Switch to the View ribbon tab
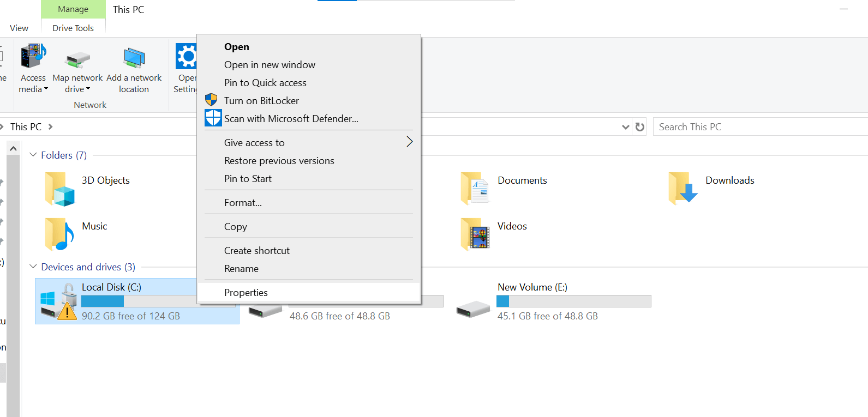Viewport: 868px width, 417px height. click(19, 28)
